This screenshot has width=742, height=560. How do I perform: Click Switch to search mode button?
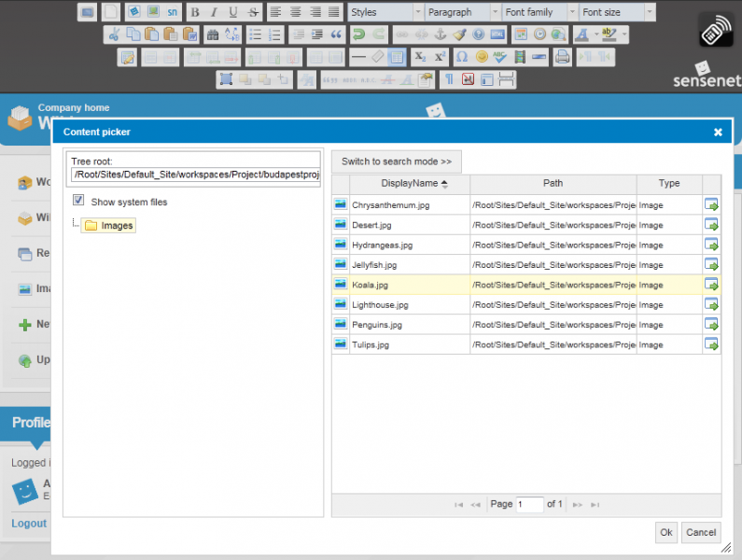[397, 161]
